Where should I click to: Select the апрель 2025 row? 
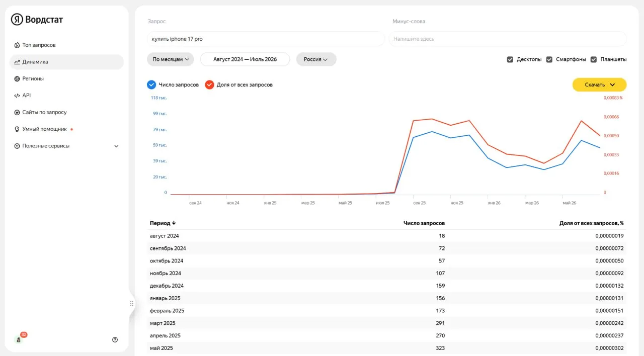(x=387, y=336)
